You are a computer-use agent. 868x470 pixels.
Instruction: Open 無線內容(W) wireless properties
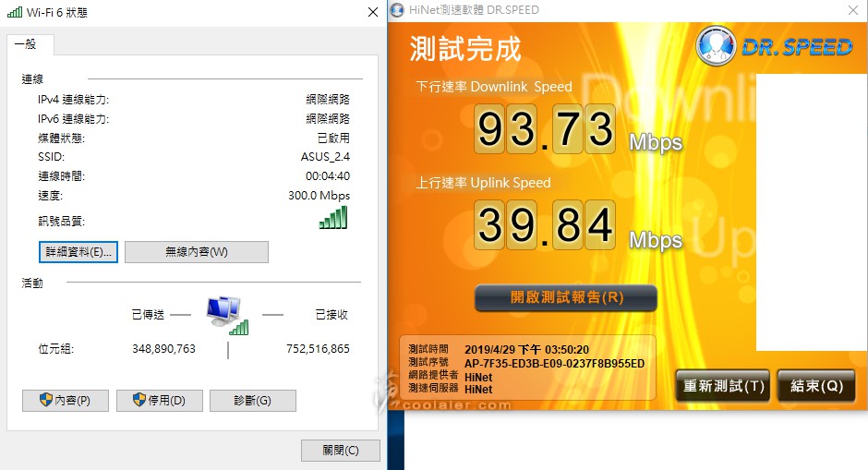tap(197, 252)
